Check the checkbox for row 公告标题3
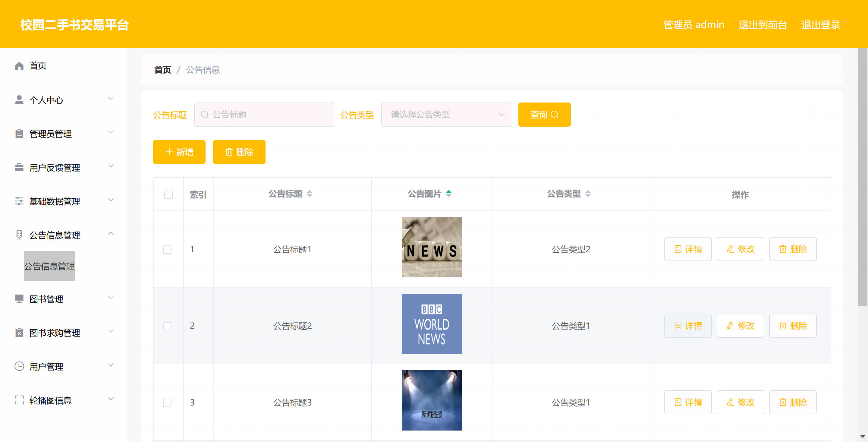 [x=167, y=403]
